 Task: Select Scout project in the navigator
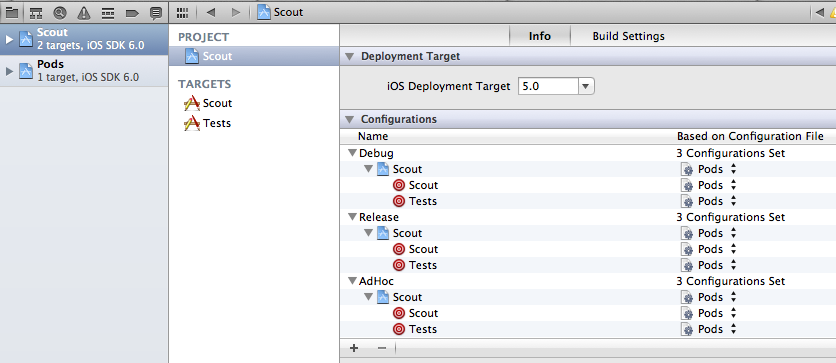click(x=84, y=39)
